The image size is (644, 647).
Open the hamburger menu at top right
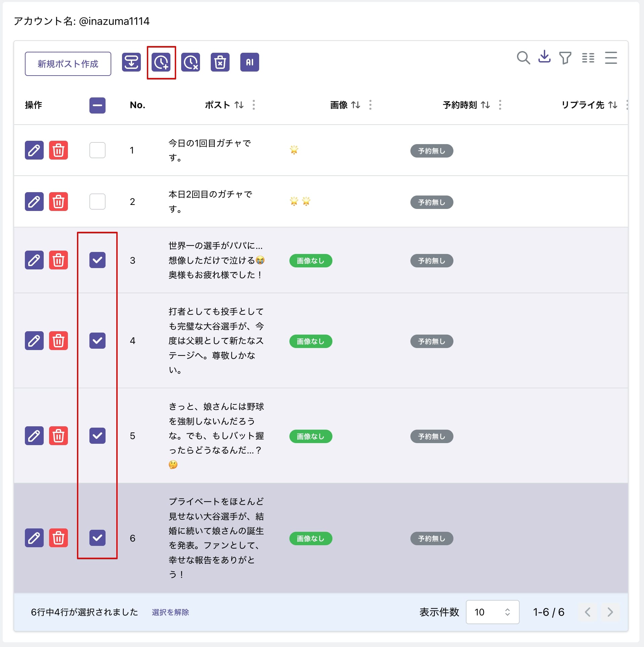point(611,58)
